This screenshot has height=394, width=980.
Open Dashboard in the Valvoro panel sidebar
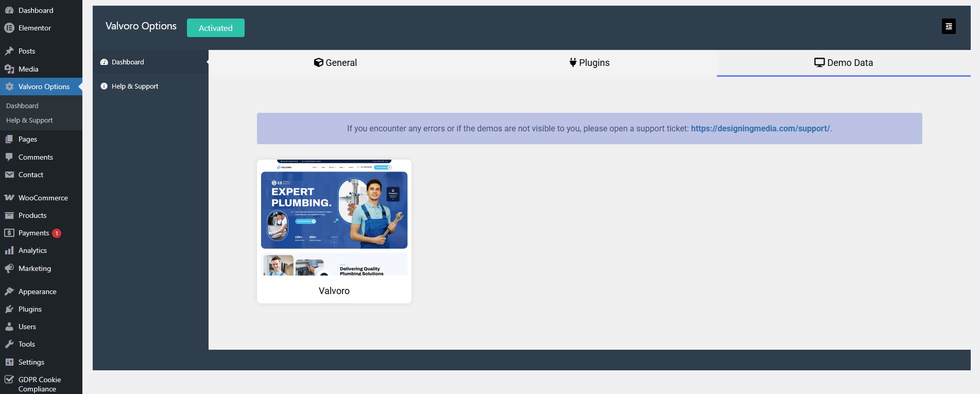pyautogui.click(x=128, y=62)
